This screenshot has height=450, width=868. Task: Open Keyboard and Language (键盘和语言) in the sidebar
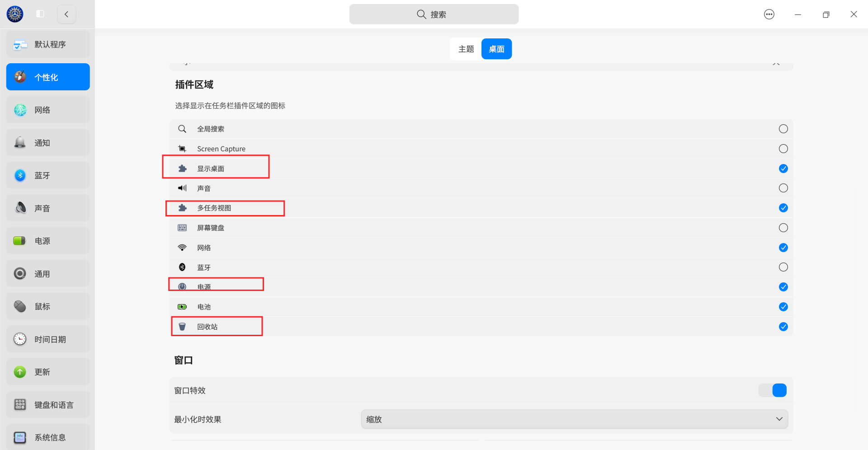[x=48, y=404]
